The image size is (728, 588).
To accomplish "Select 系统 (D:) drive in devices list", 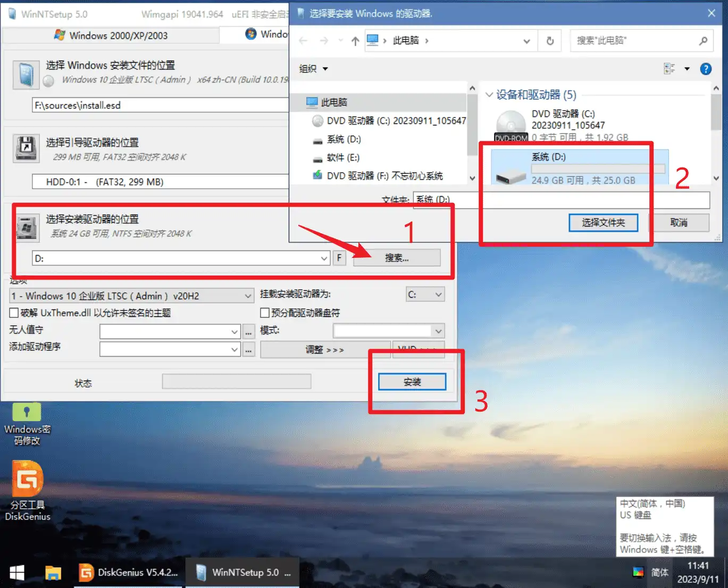I will [580, 168].
